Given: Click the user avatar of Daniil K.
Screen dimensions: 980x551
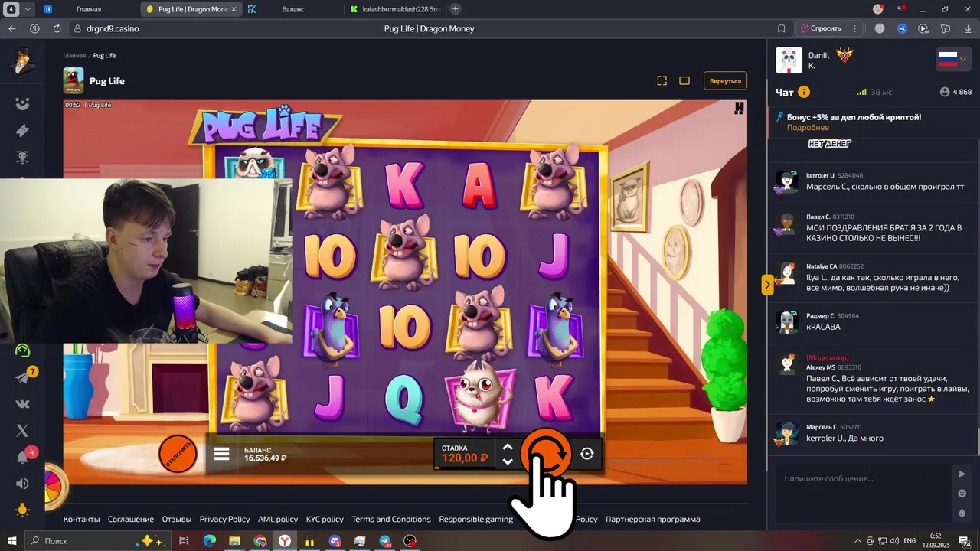Looking at the screenshot, I should pos(789,60).
